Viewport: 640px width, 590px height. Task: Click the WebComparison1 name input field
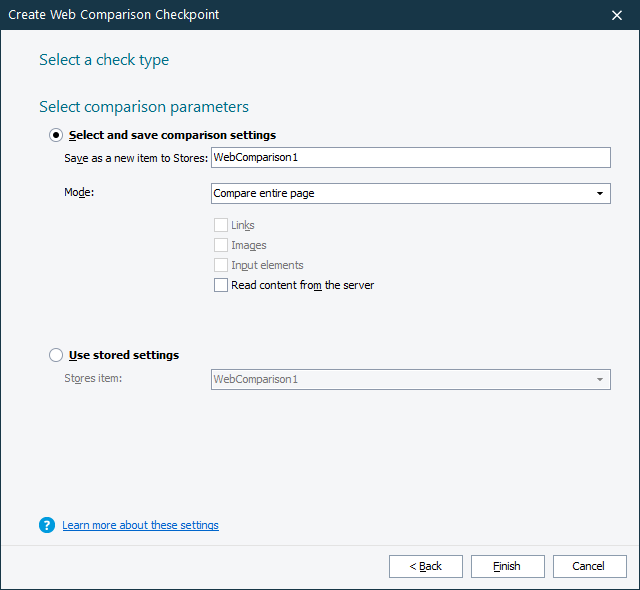(x=410, y=157)
